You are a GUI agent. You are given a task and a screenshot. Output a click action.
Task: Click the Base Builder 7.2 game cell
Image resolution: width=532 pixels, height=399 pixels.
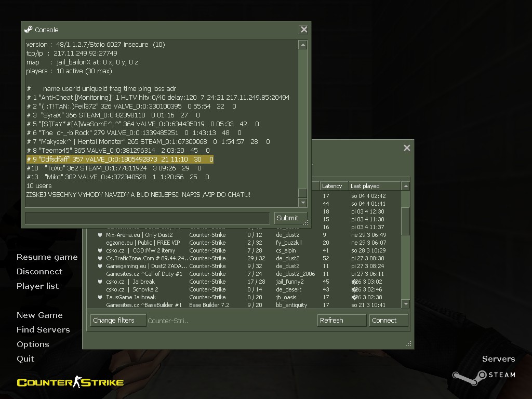[209, 305]
